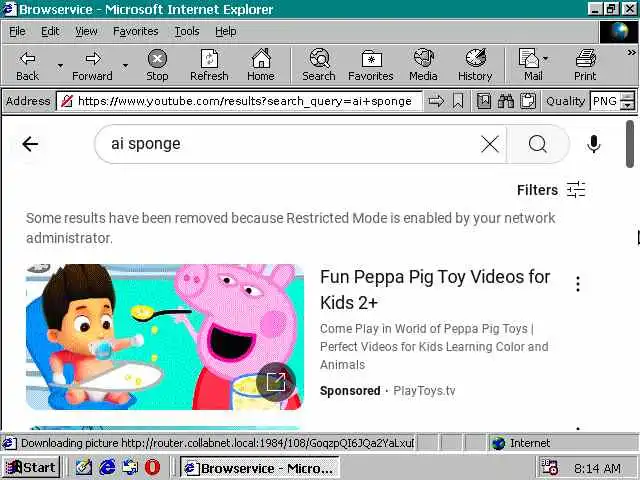Increase Quality with the up stepper
Image resolution: width=640 pixels, height=480 pixels.
628,97
